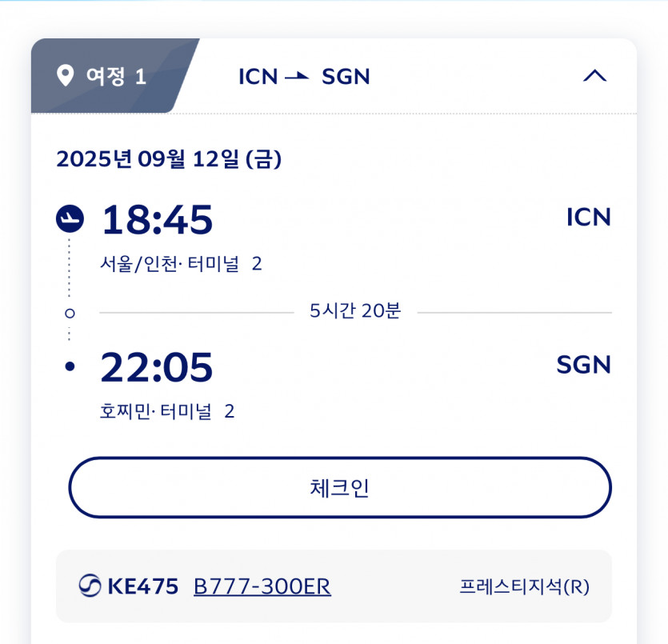Screen dimensions: 668x644
Task: Click the small hollow circle on the timeline
Action: click(x=70, y=313)
